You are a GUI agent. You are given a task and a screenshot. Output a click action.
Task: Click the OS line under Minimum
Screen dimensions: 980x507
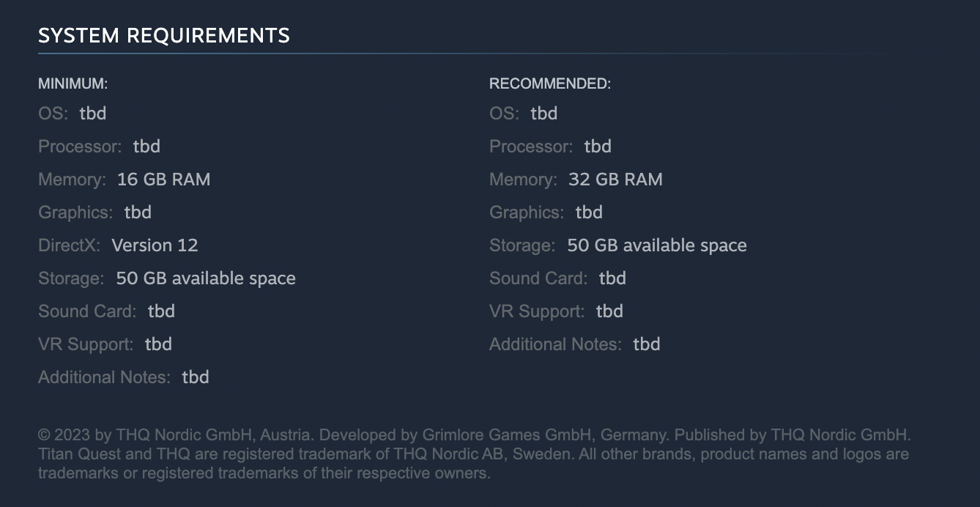73,114
